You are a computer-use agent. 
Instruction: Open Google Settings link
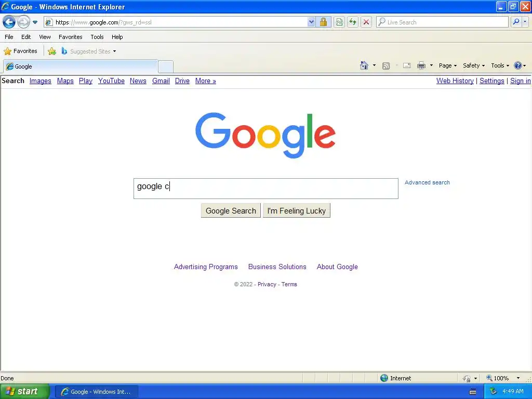491,81
